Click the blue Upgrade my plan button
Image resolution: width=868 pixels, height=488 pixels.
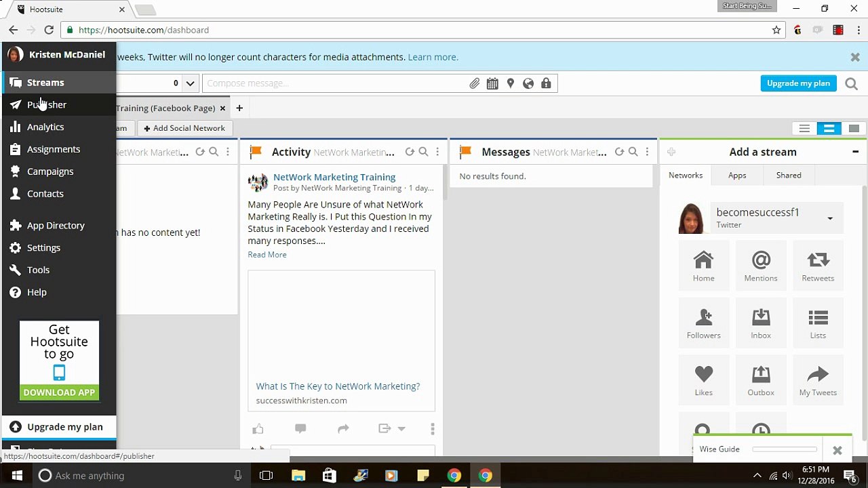(798, 83)
